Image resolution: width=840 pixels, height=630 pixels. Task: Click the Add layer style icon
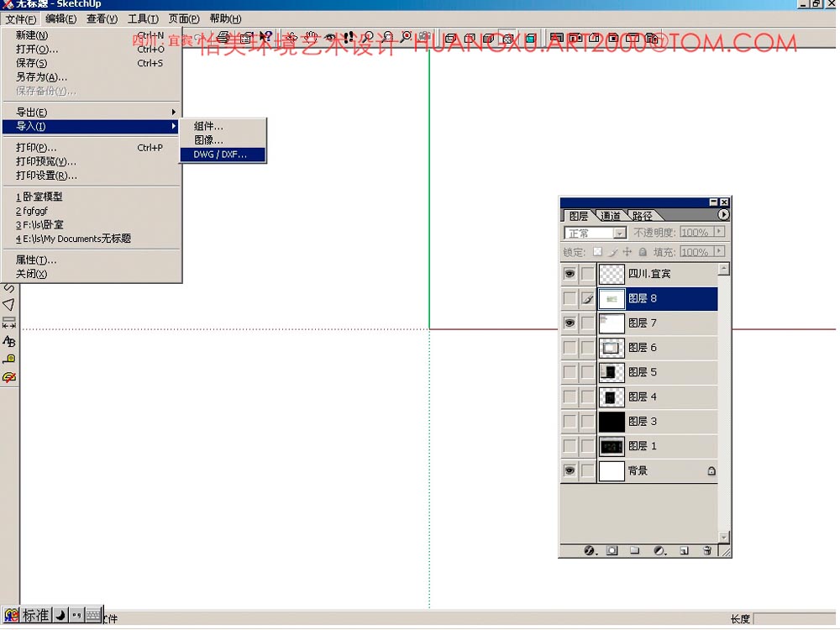(x=590, y=551)
